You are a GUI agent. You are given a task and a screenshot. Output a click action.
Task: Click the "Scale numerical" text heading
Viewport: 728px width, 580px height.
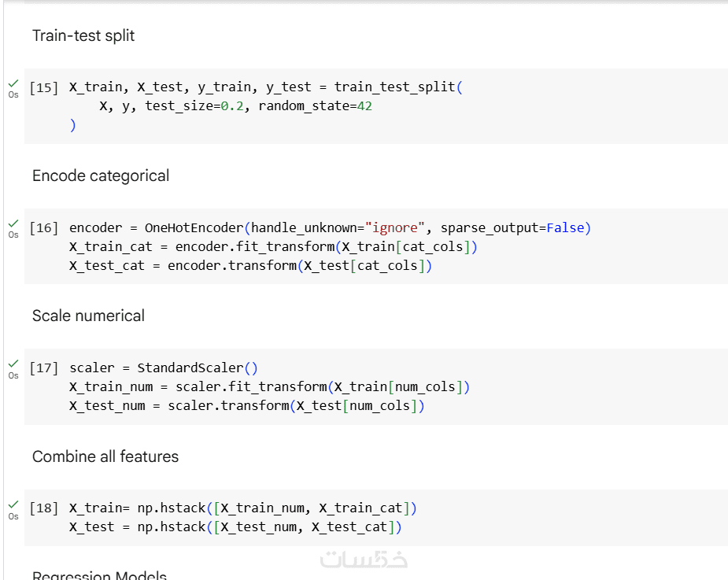point(88,316)
